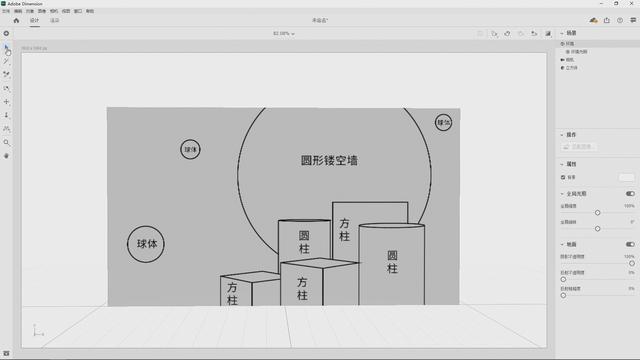The height and width of the screenshot is (360, 640).
Task: Open the Share export icon
Action: [607, 20]
